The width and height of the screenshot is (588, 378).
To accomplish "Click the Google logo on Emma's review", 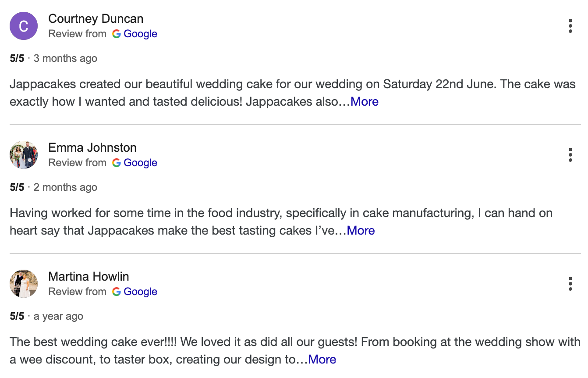I will coord(117,163).
